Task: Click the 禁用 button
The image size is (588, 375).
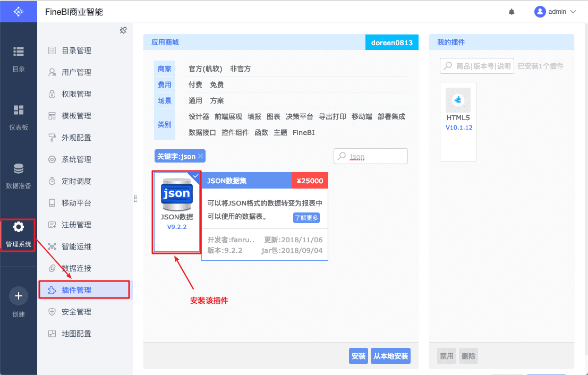Action: (447, 356)
